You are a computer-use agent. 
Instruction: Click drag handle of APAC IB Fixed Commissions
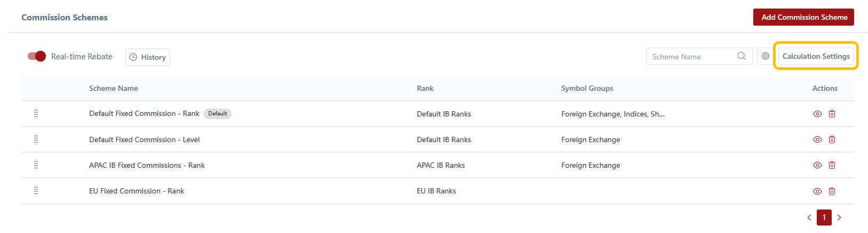click(x=36, y=165)
